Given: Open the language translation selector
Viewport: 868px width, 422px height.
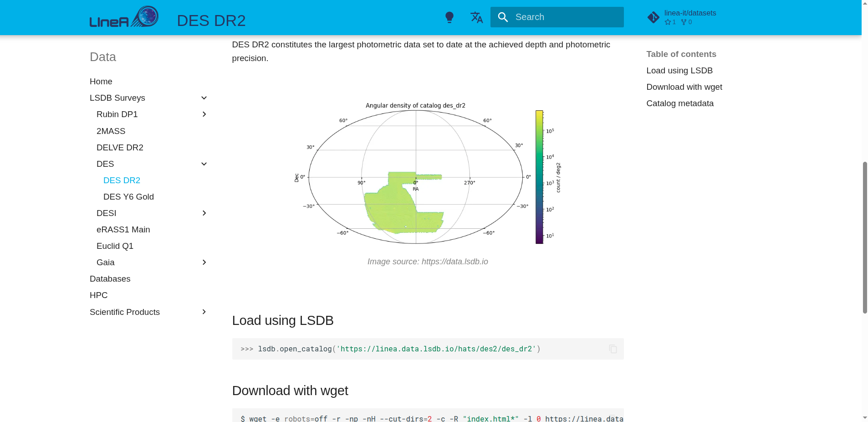Looking at the screenshot, I should (x=476, y=17).
